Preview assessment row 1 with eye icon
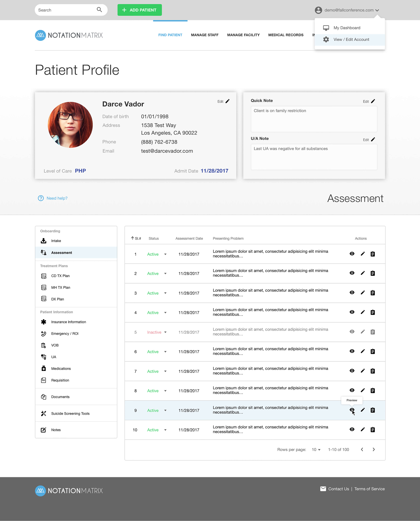Screen dimensions: 420x521 click(352, 254)
